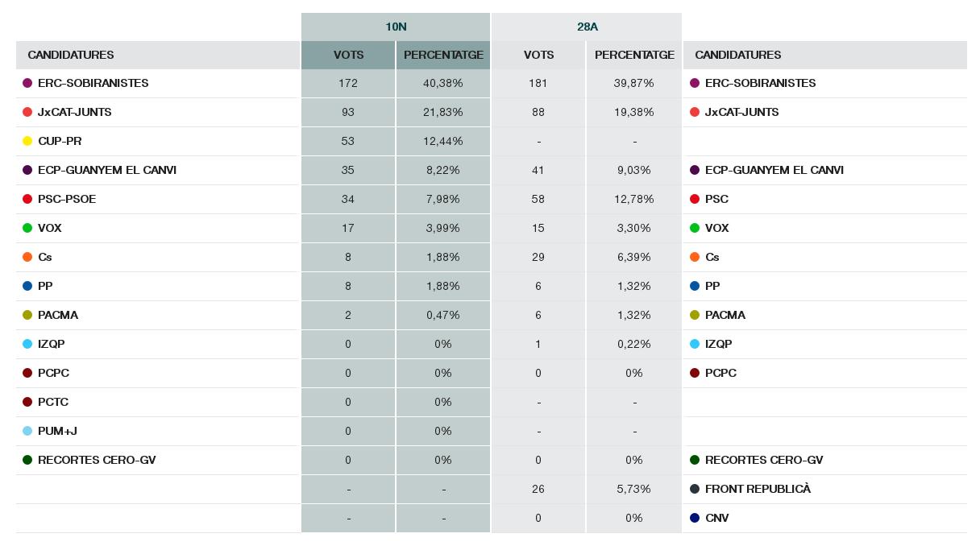
Task: Click the orange dot beside left Cs
Action: (x=27, y=257)
